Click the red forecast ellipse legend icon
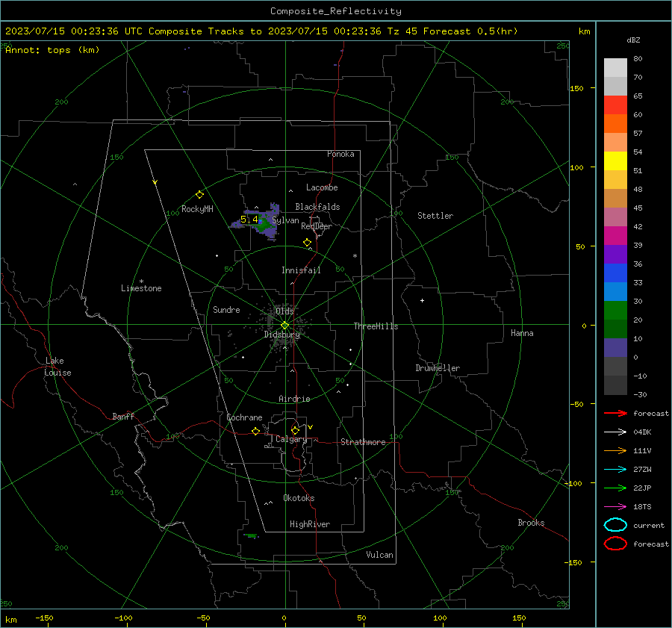Image resolution: width=672 pixels, height=628 pixels. tap(615, 543)
